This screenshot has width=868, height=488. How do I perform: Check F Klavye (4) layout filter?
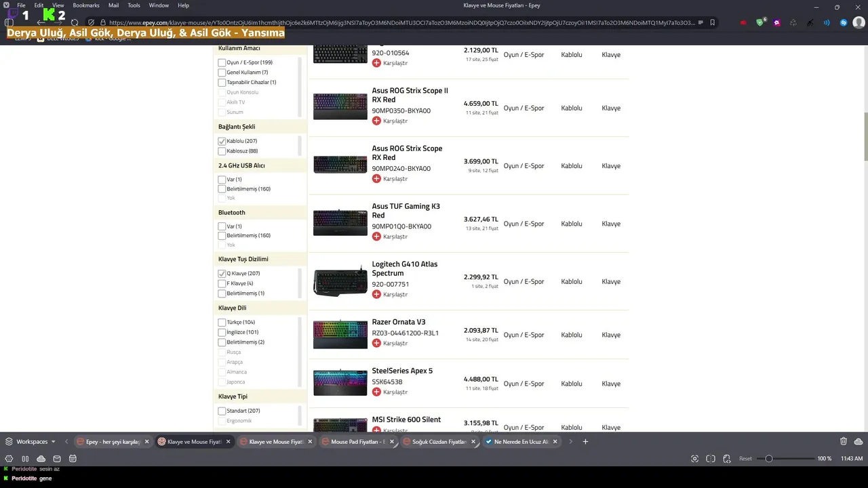pos(222,283)
